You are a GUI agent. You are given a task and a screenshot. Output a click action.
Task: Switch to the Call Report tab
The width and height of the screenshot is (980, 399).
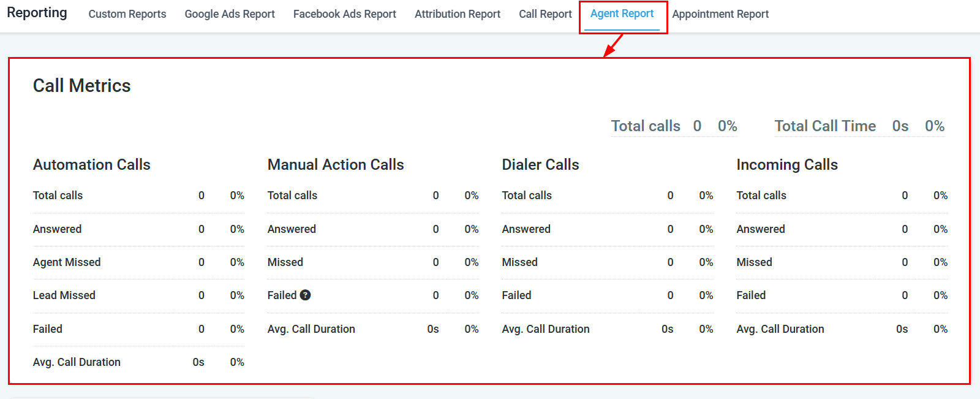point(545,13)
